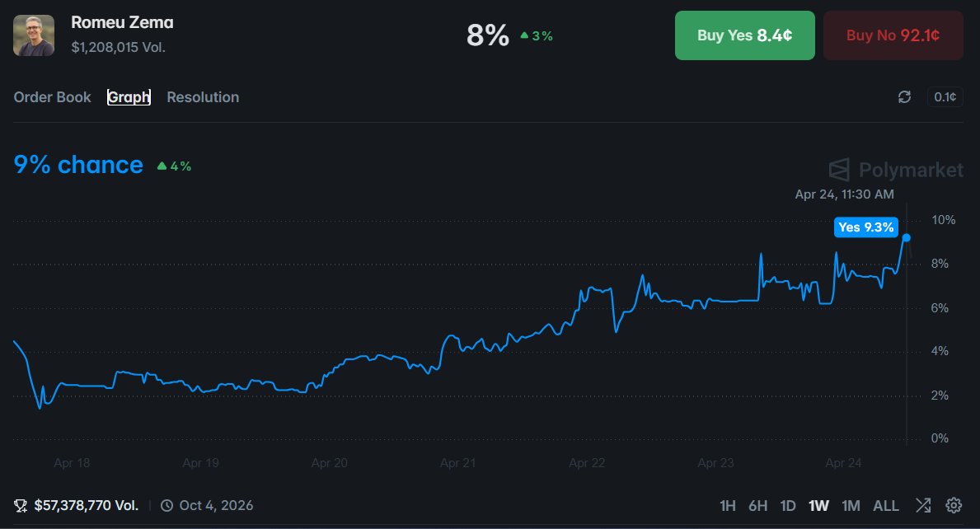Click the $57,378,770 Vol. text

(x=87, y=505)
